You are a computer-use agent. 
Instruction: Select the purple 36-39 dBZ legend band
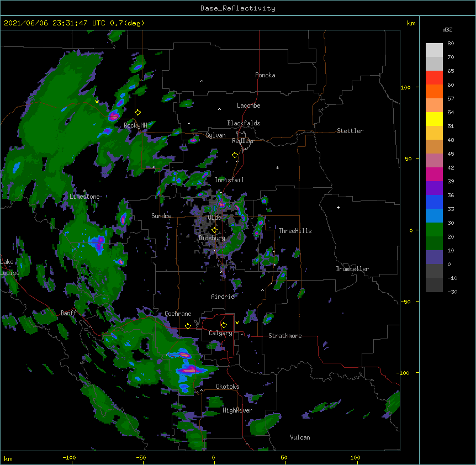click(x=434, y=188)
